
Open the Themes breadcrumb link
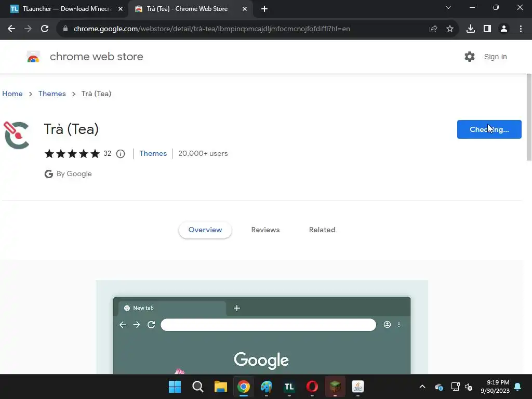pos(52,94)
